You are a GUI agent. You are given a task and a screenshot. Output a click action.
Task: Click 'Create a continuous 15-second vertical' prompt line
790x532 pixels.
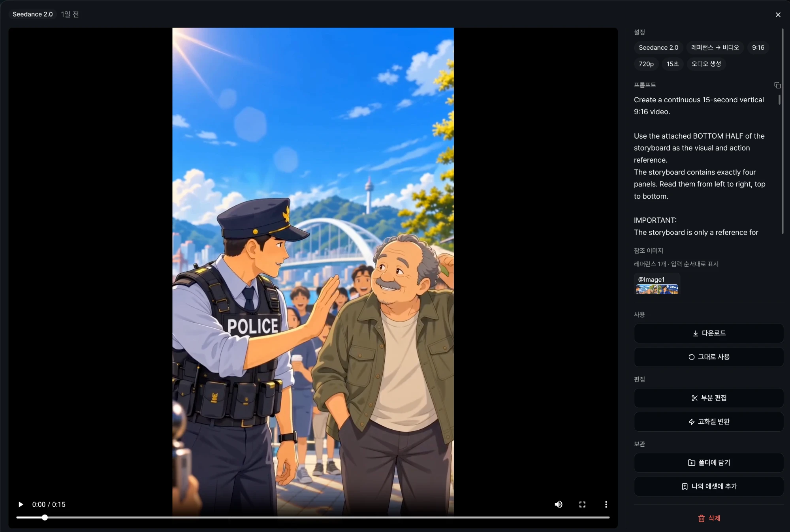click(x=699, y=100)
